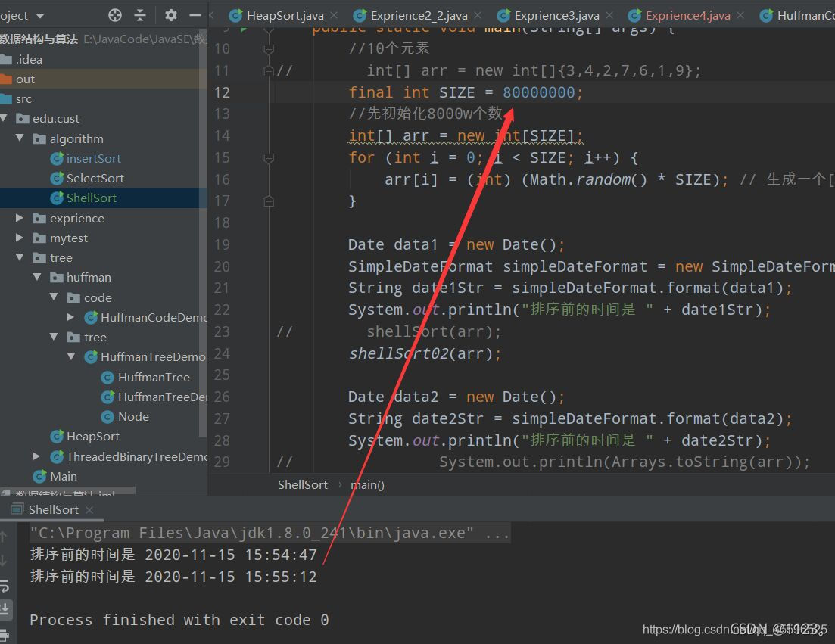
Task: Select the out folder in project tree
Action: point(25,79)
